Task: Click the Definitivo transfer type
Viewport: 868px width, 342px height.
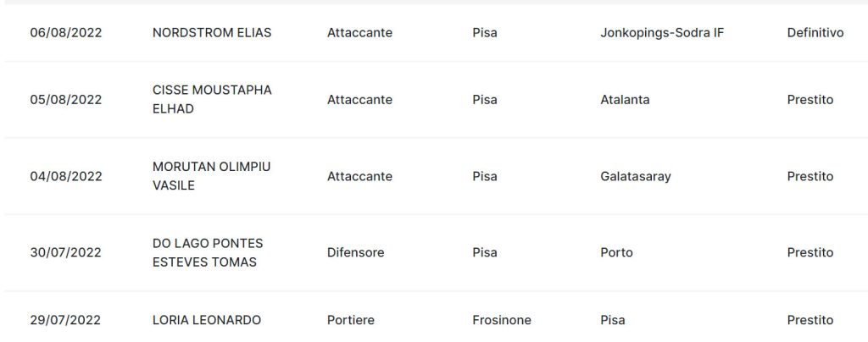Action: point(815,33)
